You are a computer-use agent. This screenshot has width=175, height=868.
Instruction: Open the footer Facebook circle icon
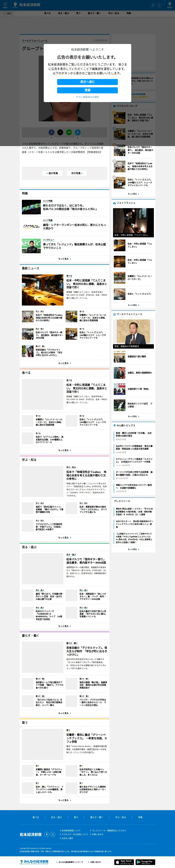pyautogui.click(x=47, y=834)
